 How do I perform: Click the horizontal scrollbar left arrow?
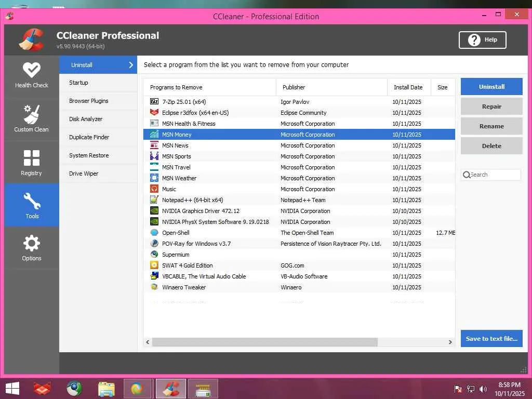click(x=148, y=342)
